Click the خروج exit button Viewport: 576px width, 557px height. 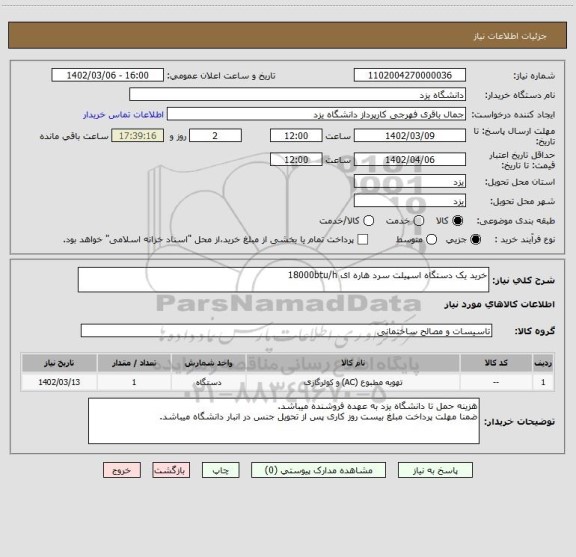(122, 470)
